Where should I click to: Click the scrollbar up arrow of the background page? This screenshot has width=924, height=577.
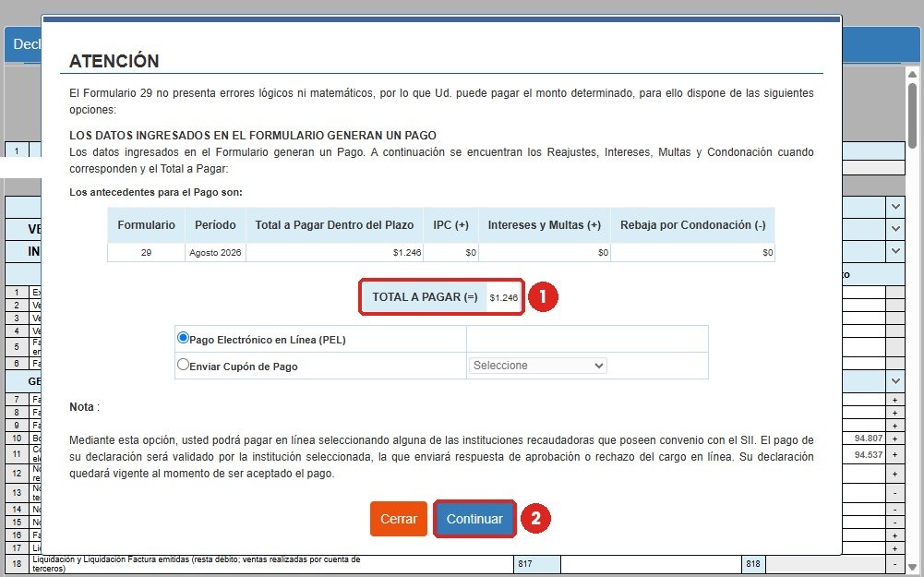coord(912,74)
